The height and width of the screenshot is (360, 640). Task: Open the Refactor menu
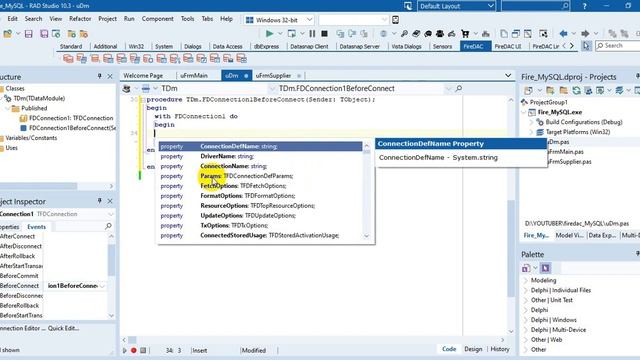80,19
